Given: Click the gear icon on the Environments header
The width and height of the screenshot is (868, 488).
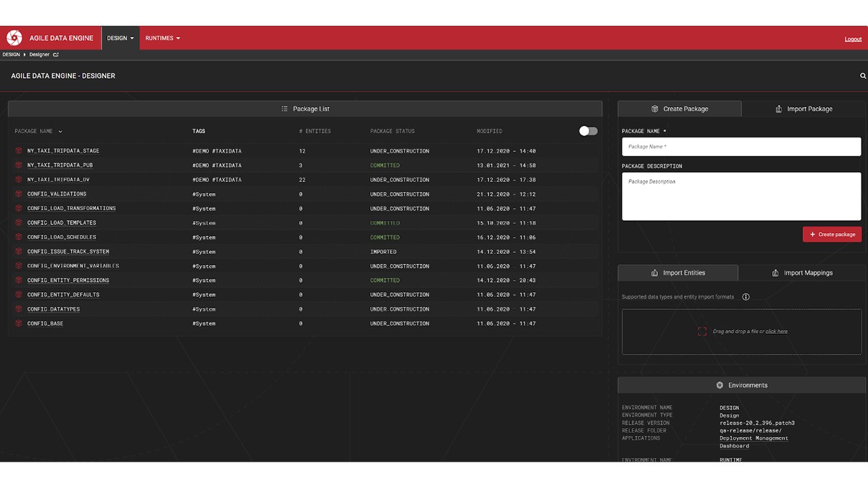Looking at the screenshot, I should pyautogui.click(x=719, y=385).
